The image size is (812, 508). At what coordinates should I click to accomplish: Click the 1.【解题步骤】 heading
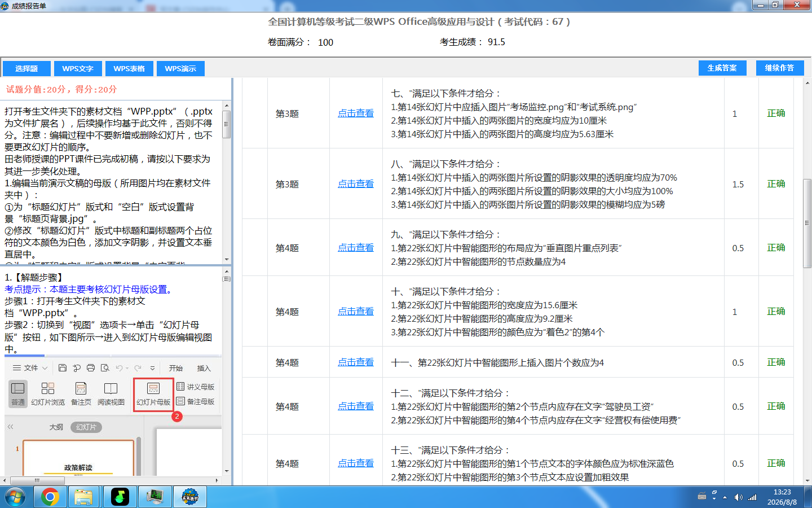pyautogui.click(x=36, y=278)
